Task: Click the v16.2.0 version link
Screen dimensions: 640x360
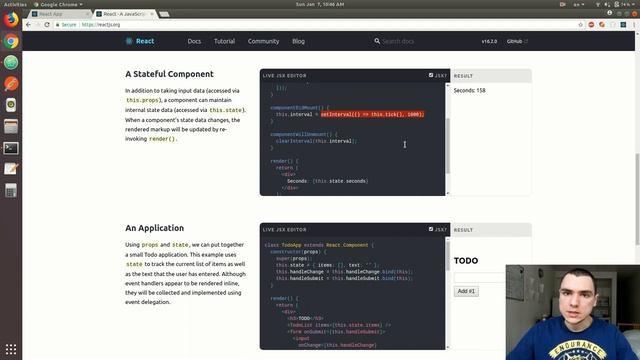Action: tap(489, 41)
